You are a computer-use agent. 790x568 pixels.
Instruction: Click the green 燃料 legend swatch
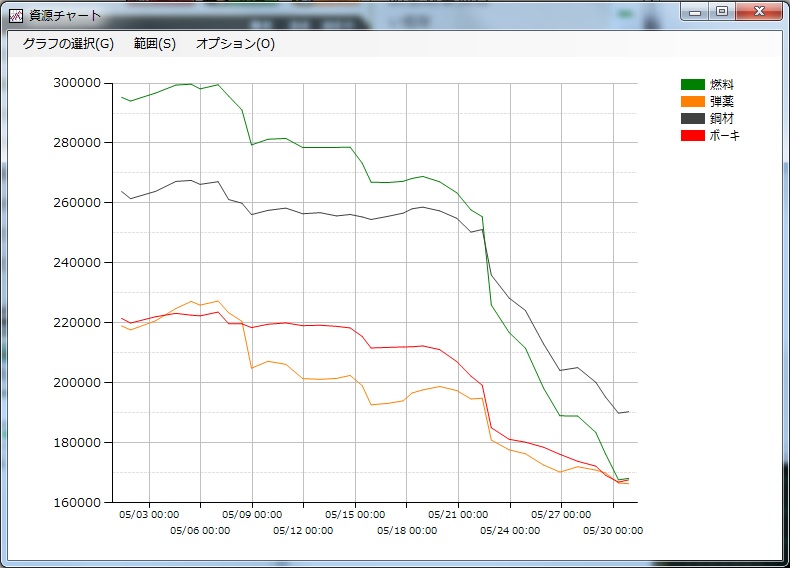(x=693, y=85)
